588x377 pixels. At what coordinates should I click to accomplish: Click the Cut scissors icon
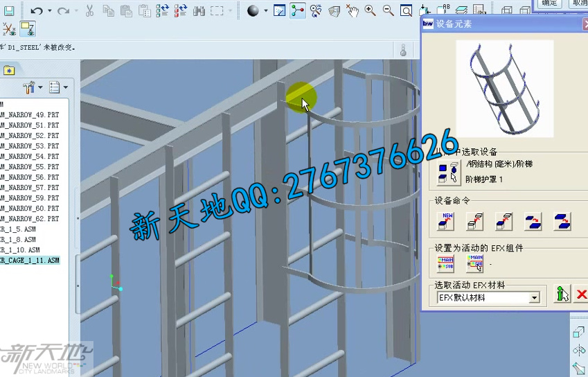89,10
